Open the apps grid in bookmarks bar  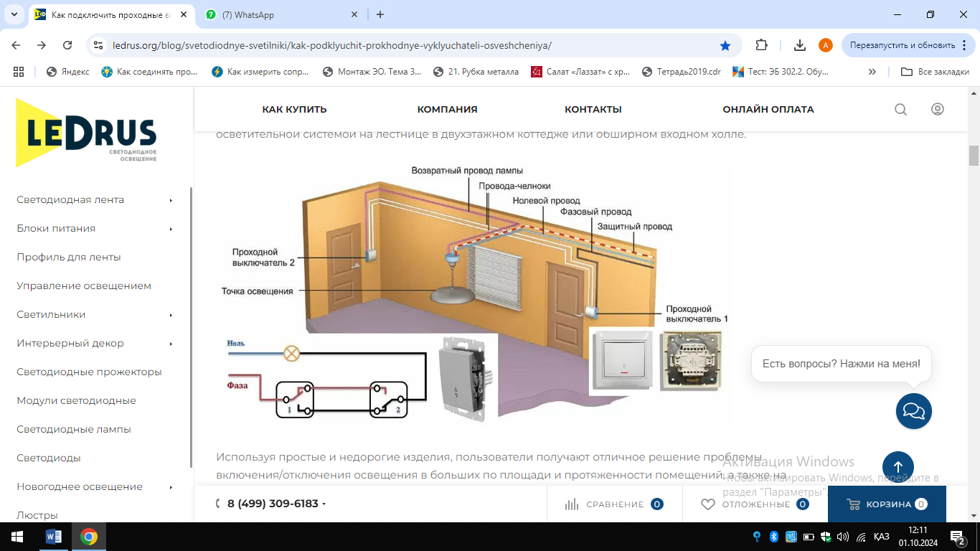(x=19, y=72)
